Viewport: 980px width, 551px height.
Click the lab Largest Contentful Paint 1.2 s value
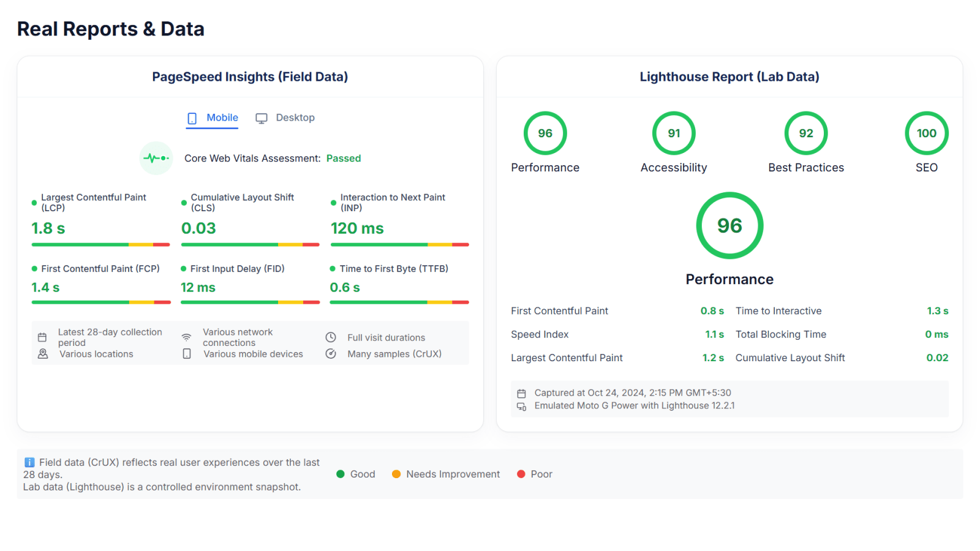[713, 358]
